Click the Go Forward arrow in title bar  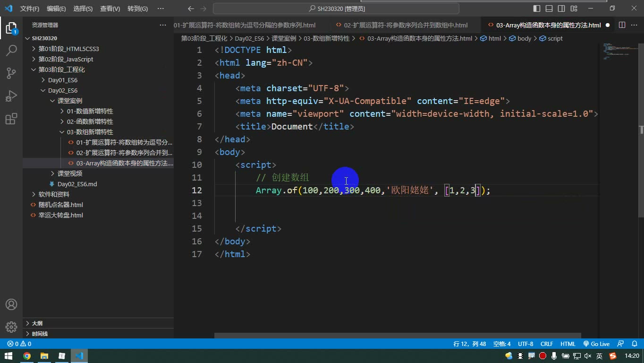pyautogui.click(x=203, y=9)
